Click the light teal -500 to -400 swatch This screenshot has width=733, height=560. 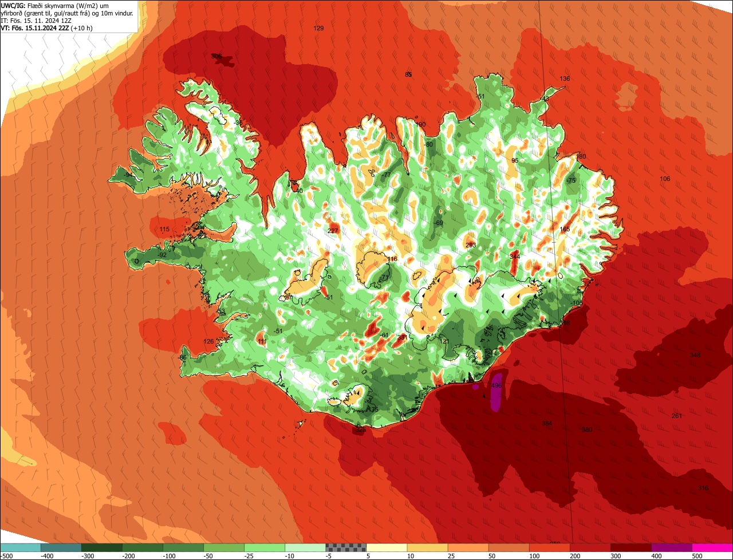(20, 547)
